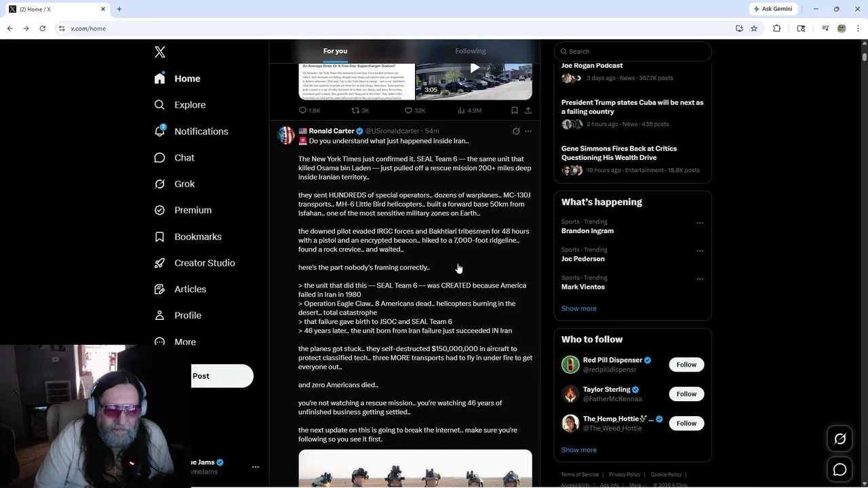
Task: Open the Ronald Carter name link
Action: tap(332, 131)
